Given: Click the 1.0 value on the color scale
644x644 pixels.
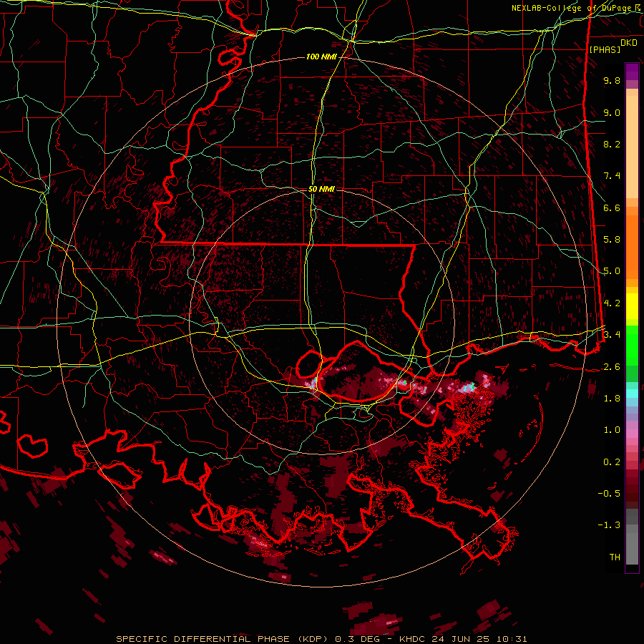Looking at the screenshot, I should pos(612,430).
